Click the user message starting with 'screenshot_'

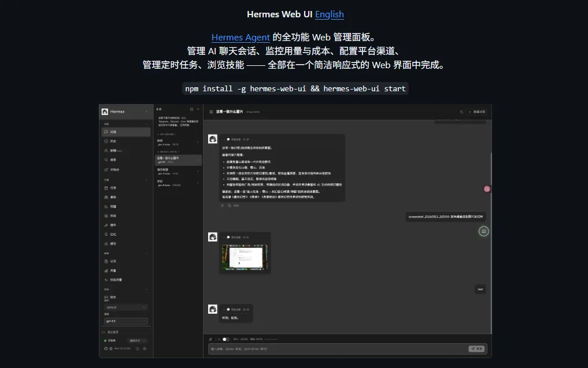tap(446, 217)
